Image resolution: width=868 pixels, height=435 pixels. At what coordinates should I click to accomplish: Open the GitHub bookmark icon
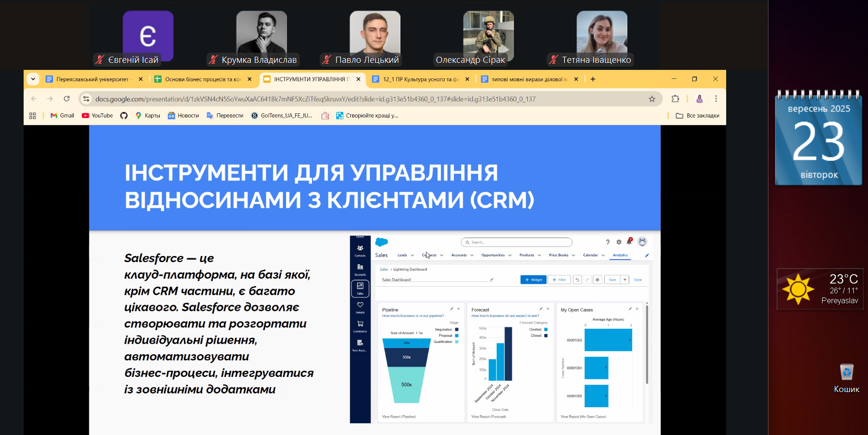coord(124,116)
